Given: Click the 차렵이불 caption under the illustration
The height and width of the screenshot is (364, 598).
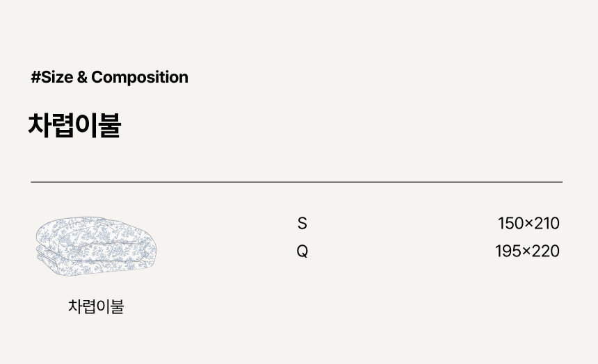Looking at the screenshot, I should (x=96, y=306).
